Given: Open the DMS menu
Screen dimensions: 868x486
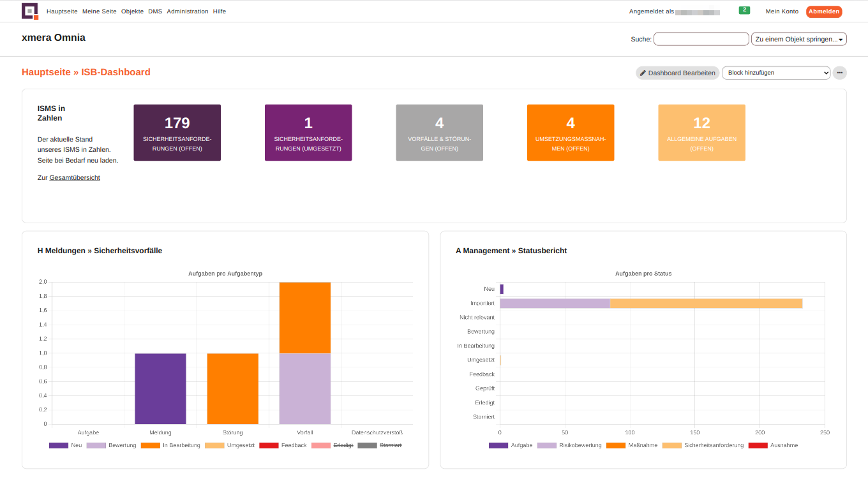Looking at the screenshot, I should (155, 11).
